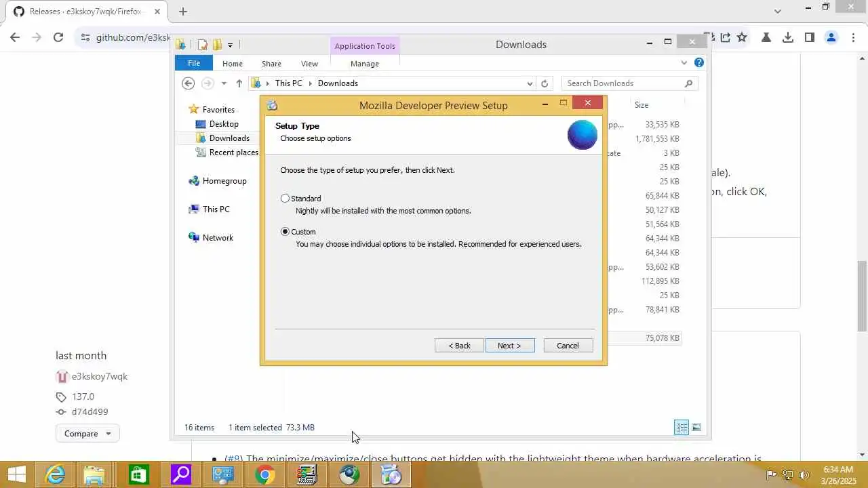Image resolution: width=868 pixels, height=488 pixels.
Task: Click the Application Tools tab header
Action: (x=365, y=46)
